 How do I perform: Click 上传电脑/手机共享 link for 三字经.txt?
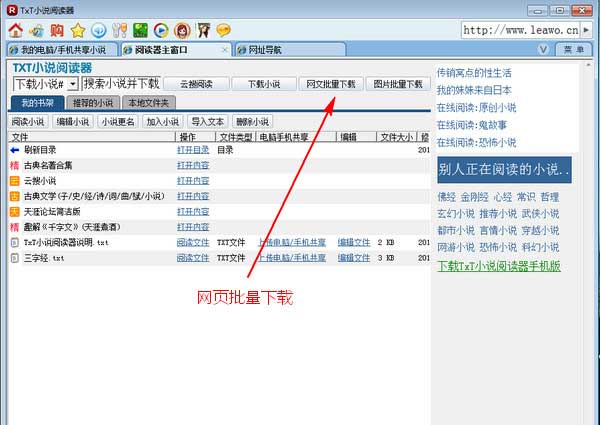coord(292,258)
